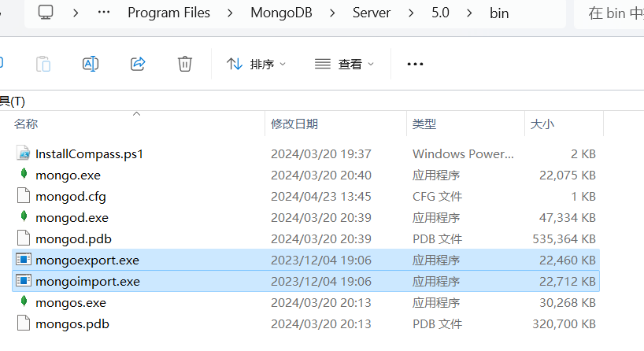Click the mongoexport.exe application icon
Viewport: 644px width, 351px height.
24,260
